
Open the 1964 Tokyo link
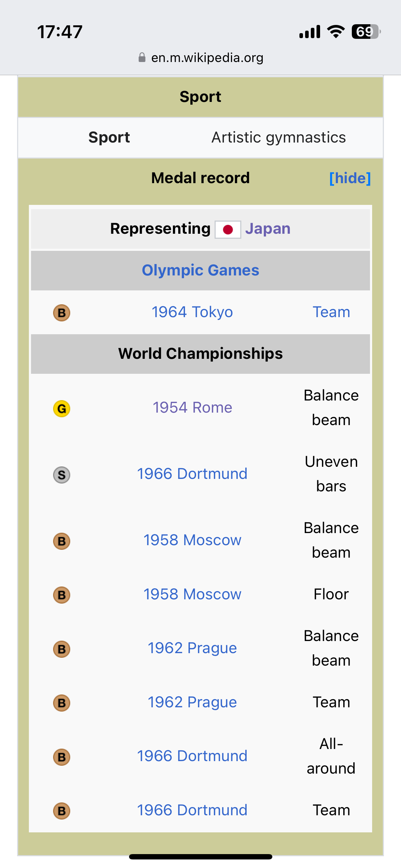pyautogui.click(x=192, y=312)
